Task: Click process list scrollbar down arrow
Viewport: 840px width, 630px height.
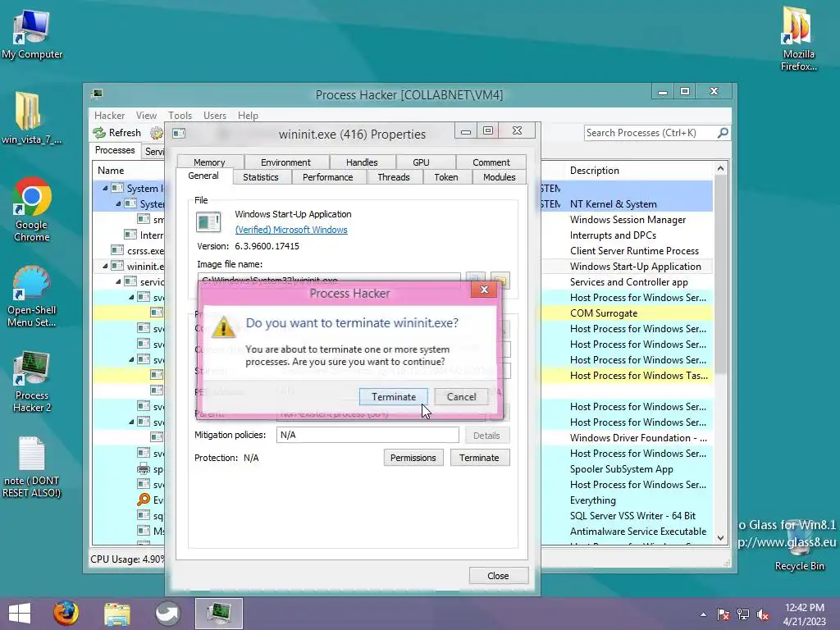Action: pos(720,538)
